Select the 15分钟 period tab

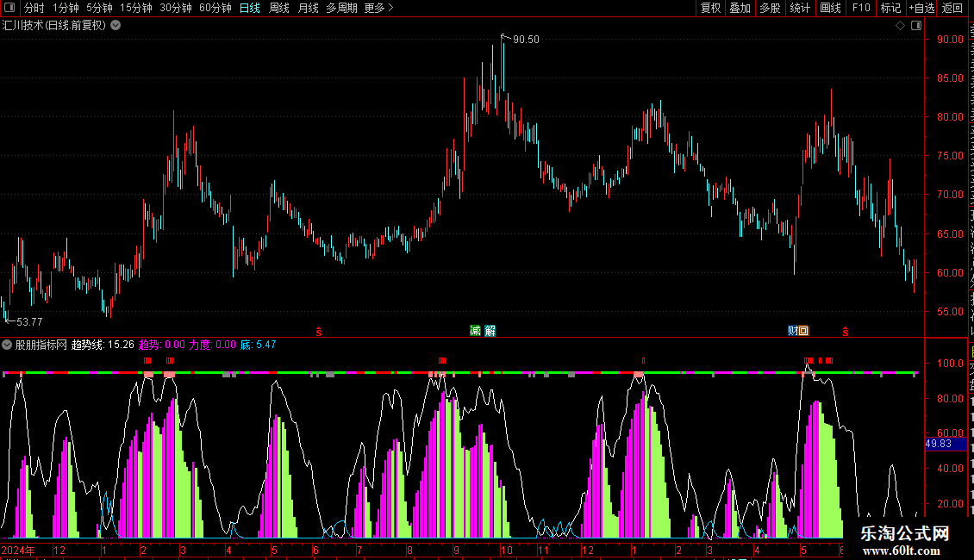[136, 8]
